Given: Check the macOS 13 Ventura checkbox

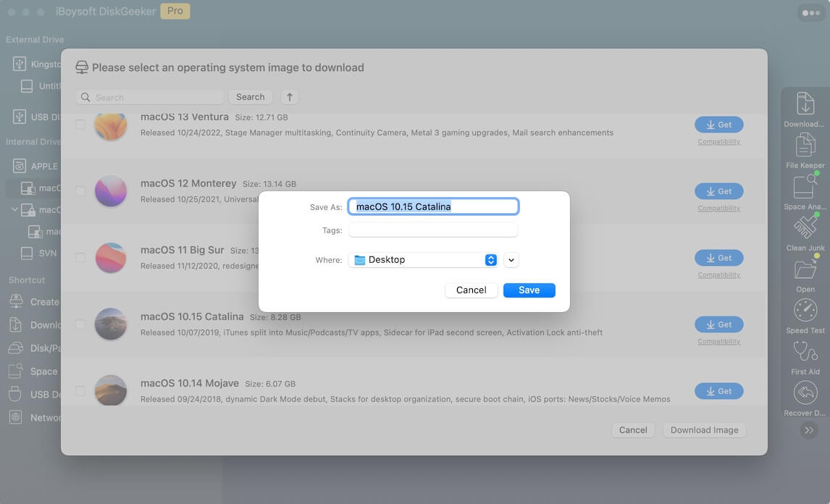Looking at the screenshot, I should pos(80,125).
